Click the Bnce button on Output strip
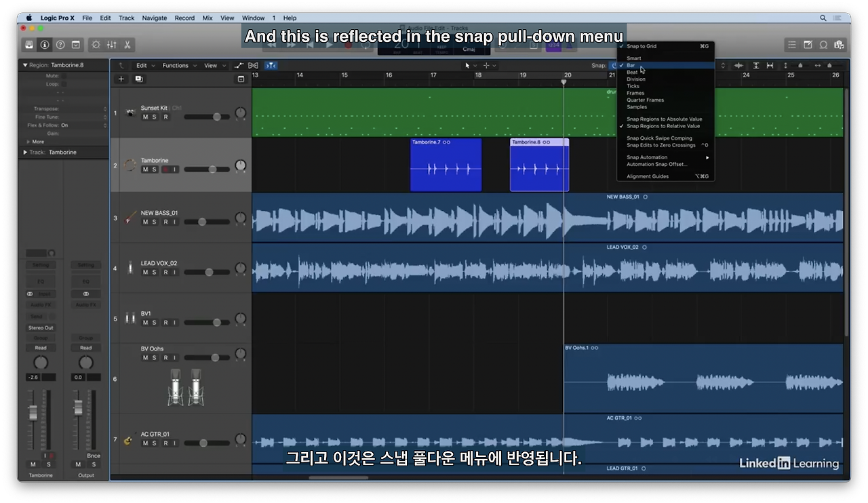The width and height of the screenshot is (868, 503). click(94, 456)
